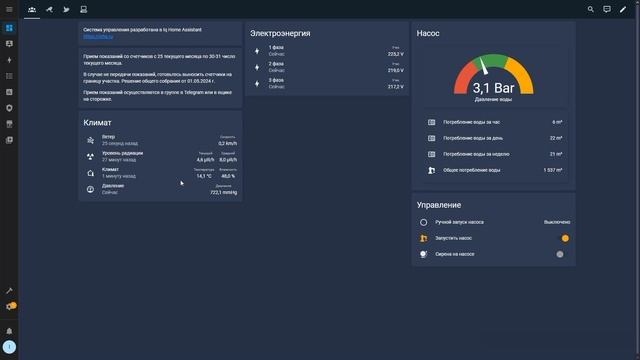
Task: Open the sidebar icon below Overview
Action: pyautogui.click(x=9, y=44)
